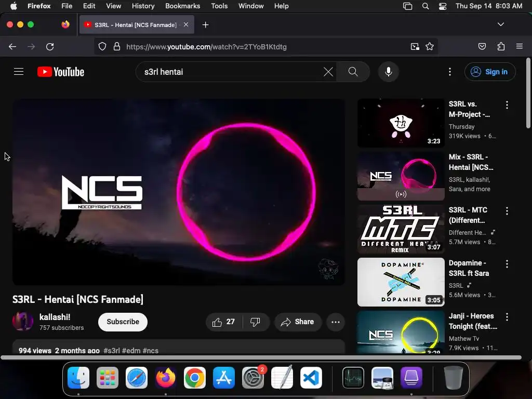Open Safari from the Dock

137,378
